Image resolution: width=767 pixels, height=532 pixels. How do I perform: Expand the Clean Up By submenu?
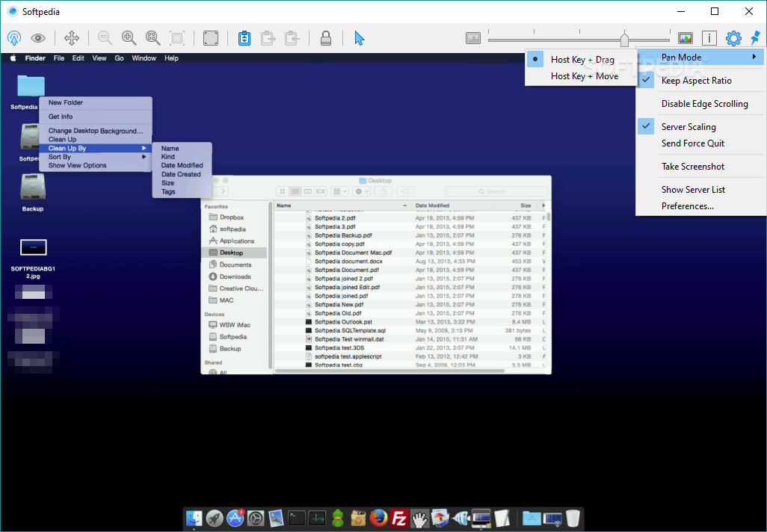pos(96,148)
